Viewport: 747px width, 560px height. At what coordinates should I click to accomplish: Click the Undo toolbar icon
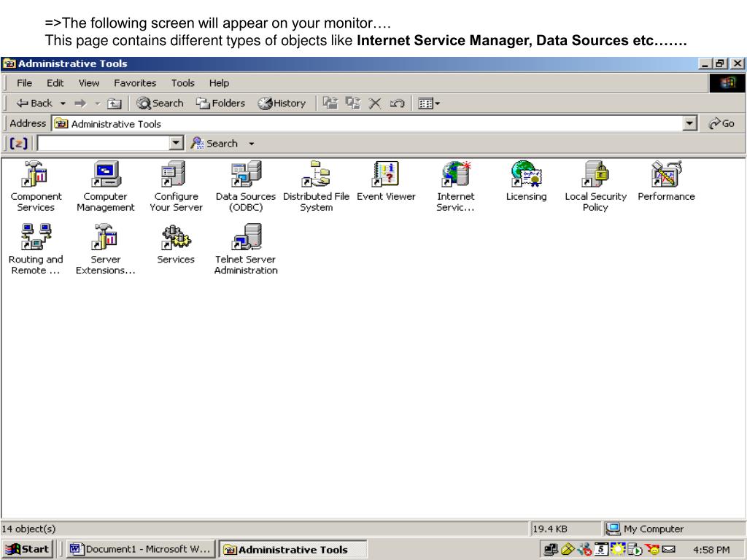point(397,104)
